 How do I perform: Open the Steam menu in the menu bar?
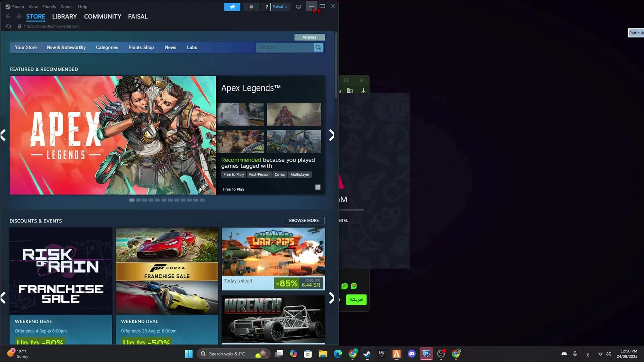[18, 7]
